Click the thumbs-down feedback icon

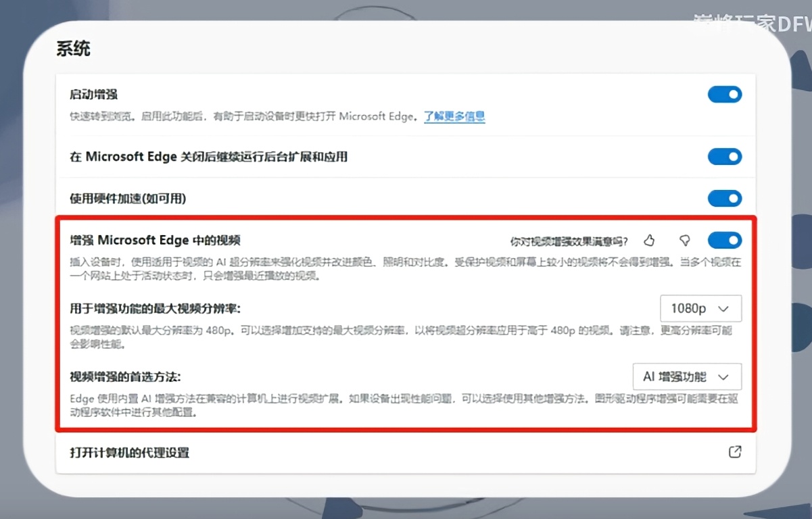click(x=685, y=241)
